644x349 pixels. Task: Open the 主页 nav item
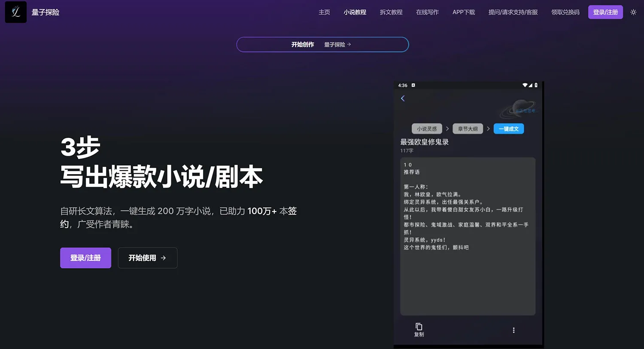(x=324, y=12)
